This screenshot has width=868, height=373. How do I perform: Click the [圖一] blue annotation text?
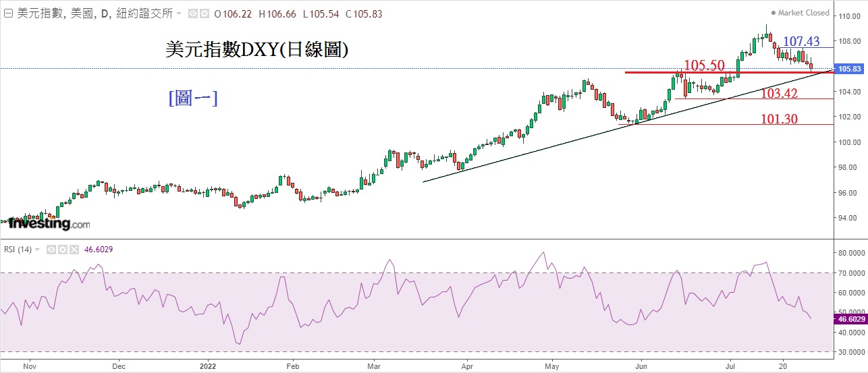coord(192,98)
